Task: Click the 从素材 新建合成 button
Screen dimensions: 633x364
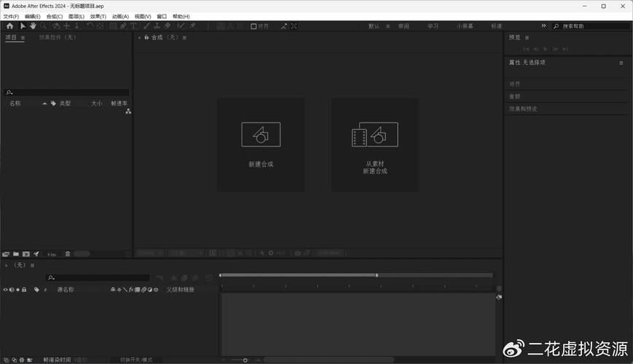Action: (x=375, y=145)
